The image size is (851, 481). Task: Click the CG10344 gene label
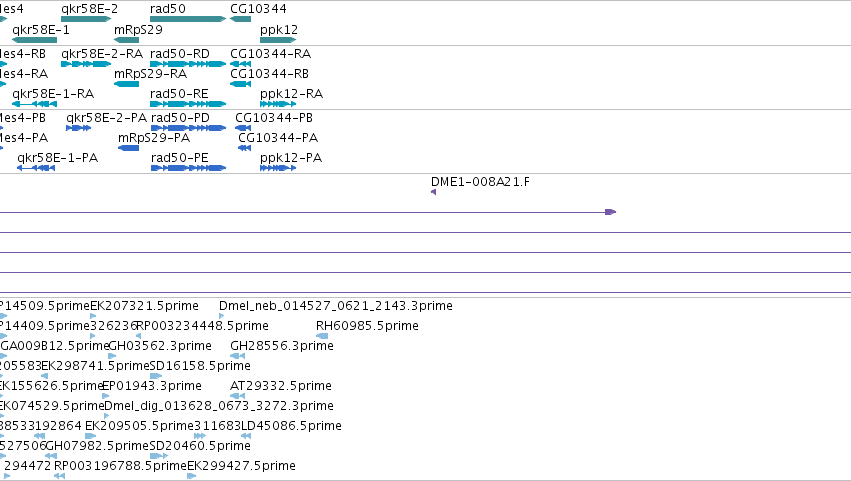[258, 9]
